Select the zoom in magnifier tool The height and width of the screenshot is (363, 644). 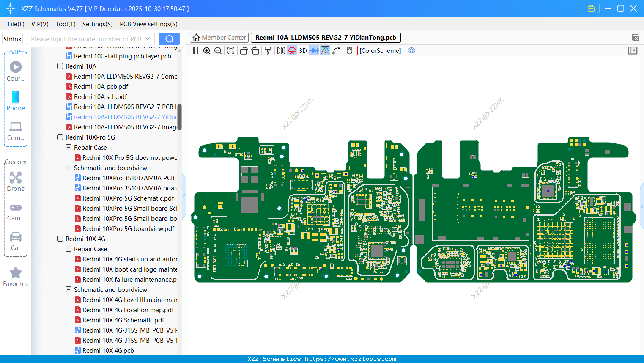click(x=207, y=50)
